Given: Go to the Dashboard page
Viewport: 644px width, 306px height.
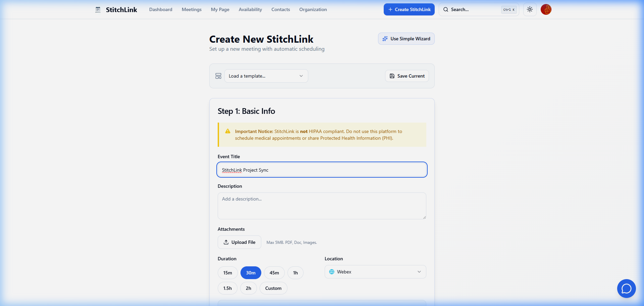Looking at the screenshot, I should (x=161, y=9).
